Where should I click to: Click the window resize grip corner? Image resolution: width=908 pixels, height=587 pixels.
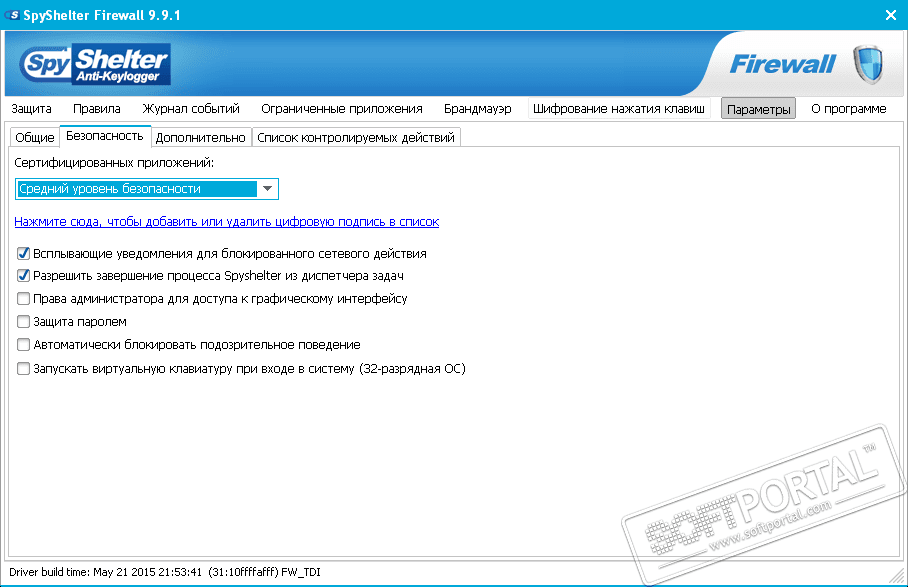point(898,575)
